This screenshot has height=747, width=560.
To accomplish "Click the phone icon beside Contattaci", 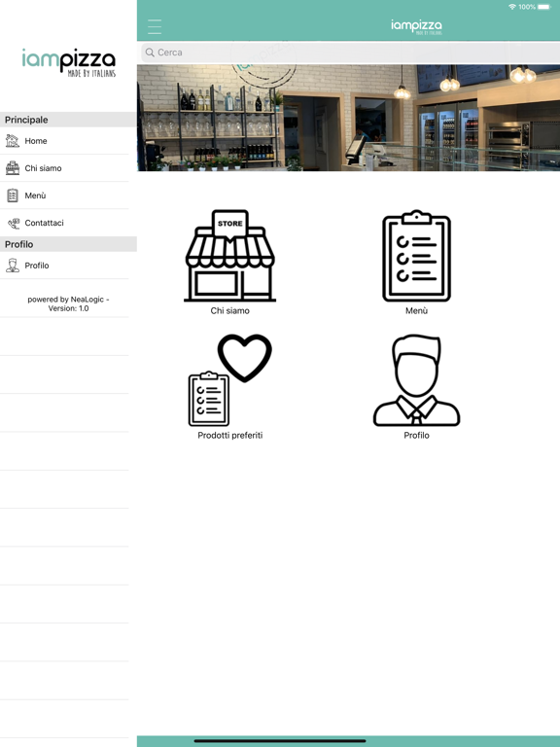I will tap(14, 223).
